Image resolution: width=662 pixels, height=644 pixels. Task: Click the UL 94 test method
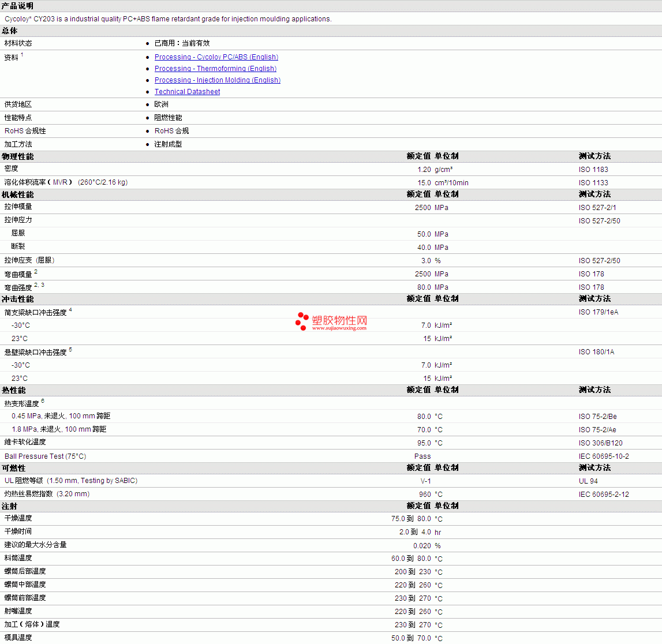(588, 481)
